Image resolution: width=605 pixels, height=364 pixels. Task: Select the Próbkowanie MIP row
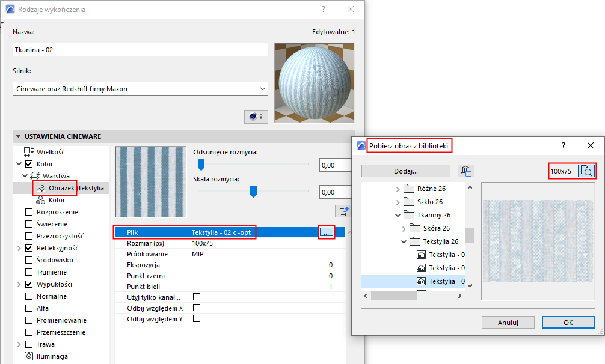[x=230, y=254]
